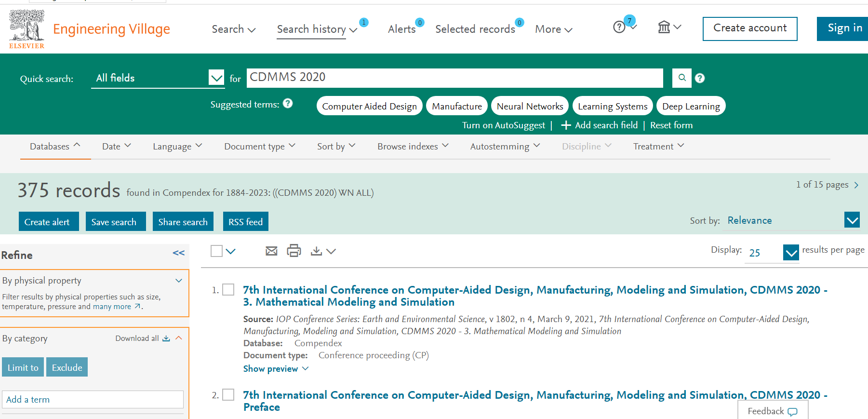868x419 pixels.
Task: Click Create alert button
Action: [49, 222]
